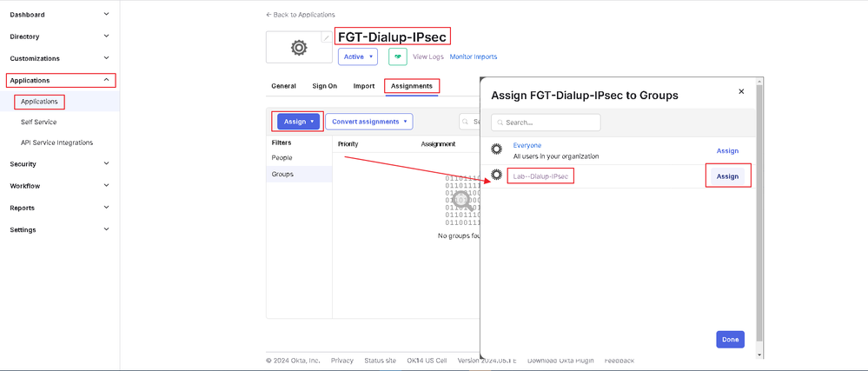Close the Assign to Groups dialog

[741, 91]
